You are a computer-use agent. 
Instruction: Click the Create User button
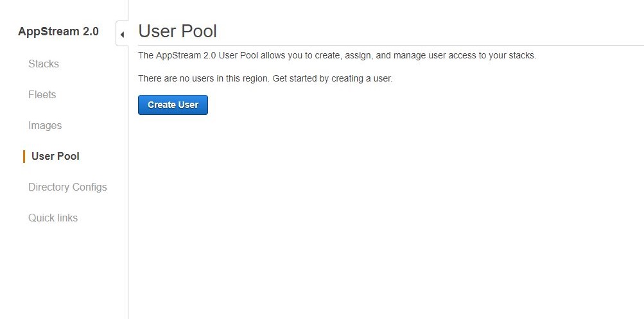pos(173,105)
